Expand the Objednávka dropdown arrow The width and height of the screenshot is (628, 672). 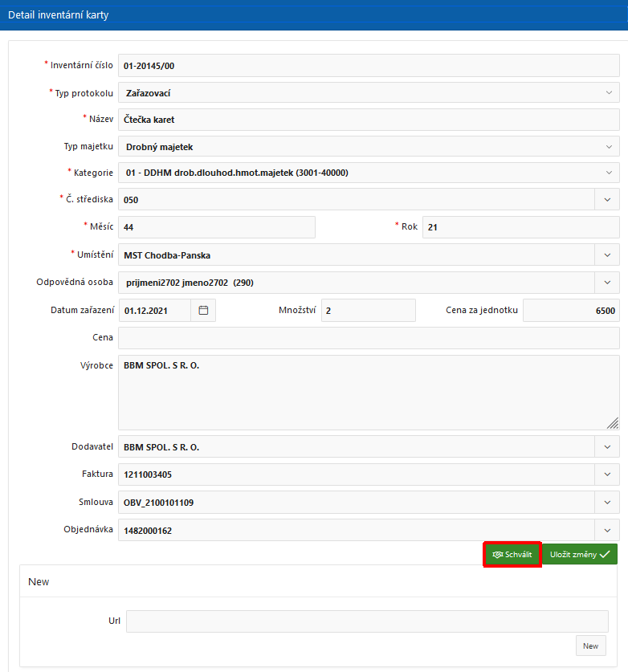pos(607,530)
